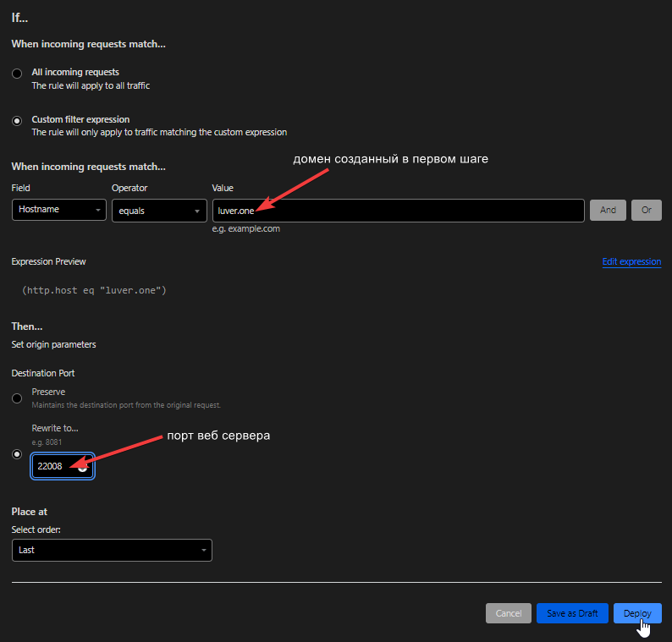Click Cancel to discard the rule
Screen dimensions: 672x642
click(x=508, y=613)
